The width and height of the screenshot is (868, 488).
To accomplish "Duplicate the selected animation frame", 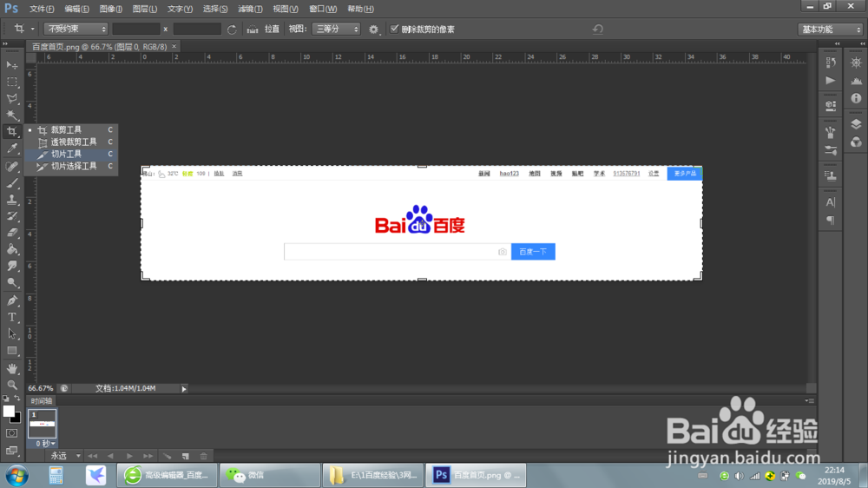I will 186,456.
